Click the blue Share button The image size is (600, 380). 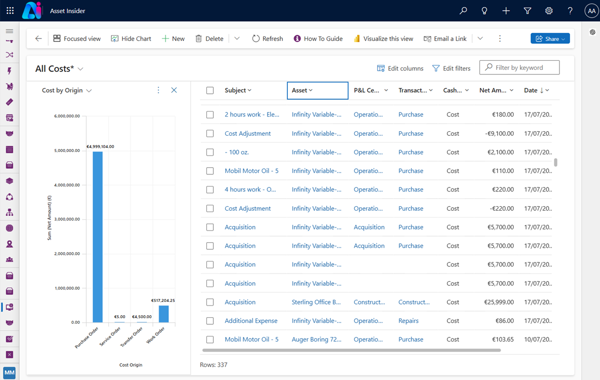tap(550, 38)
